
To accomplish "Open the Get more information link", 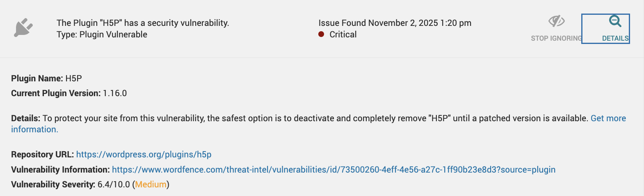I will [x=608, y=118].
